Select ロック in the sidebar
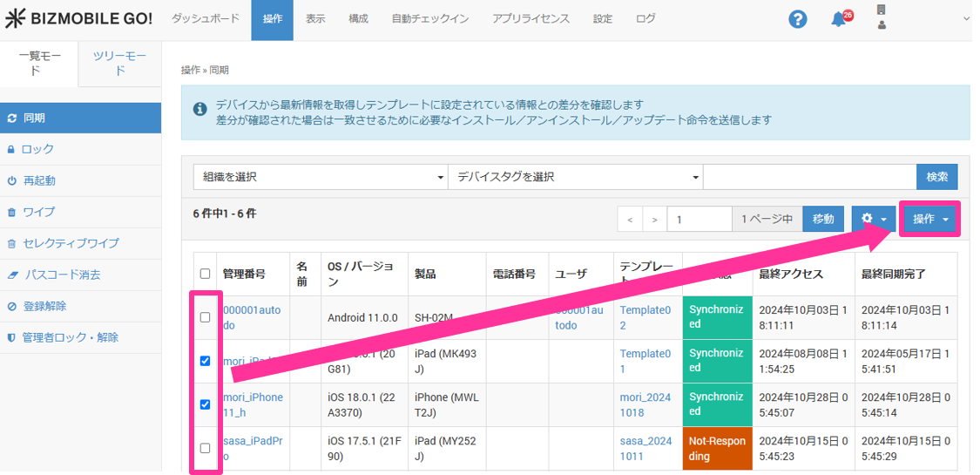The image size is (980, 475). point(38,149)
